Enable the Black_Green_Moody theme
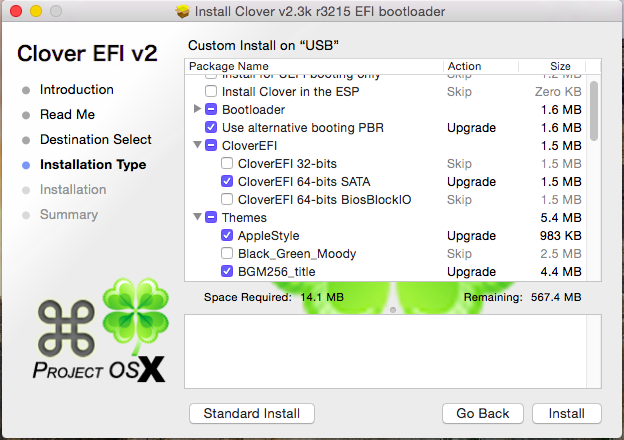 click(227, 254)
